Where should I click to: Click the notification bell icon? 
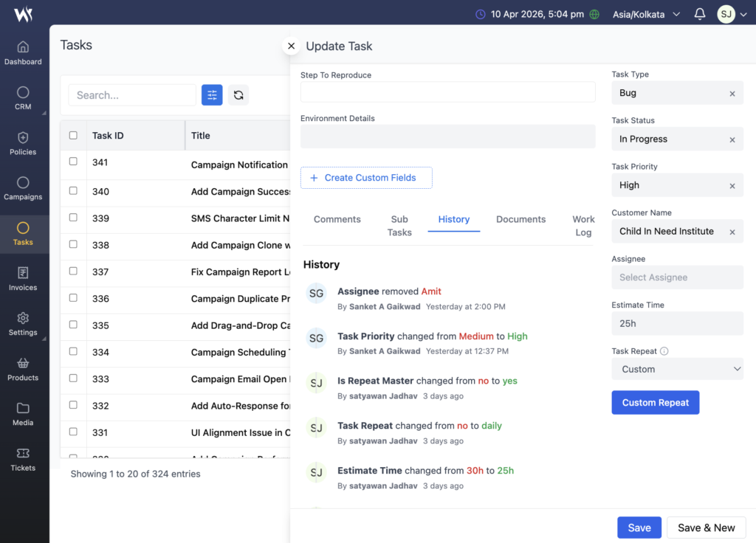pos(700,14)
